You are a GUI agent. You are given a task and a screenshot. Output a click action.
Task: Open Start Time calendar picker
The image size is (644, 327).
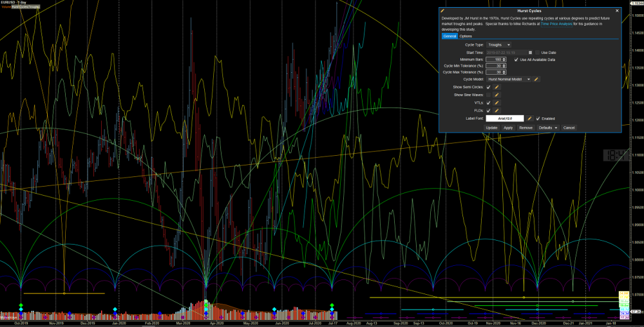pyautogui.click(x=530, y=52)
